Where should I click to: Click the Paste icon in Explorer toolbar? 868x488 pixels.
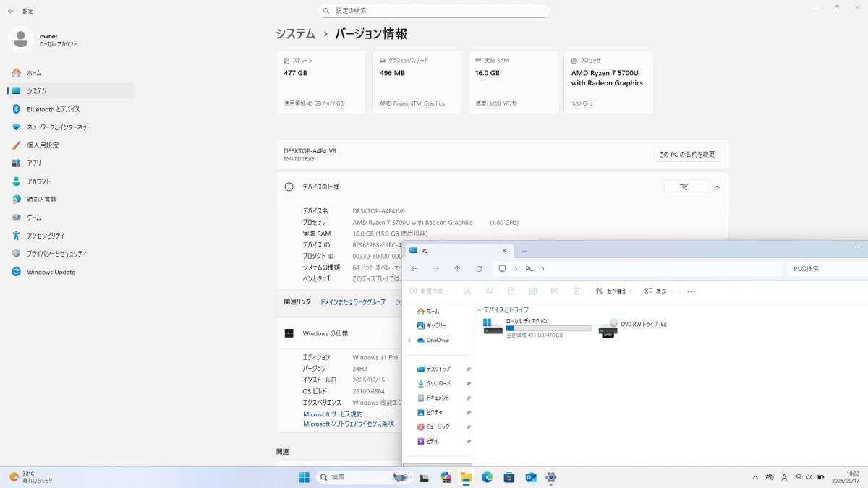tap(511, 291)
